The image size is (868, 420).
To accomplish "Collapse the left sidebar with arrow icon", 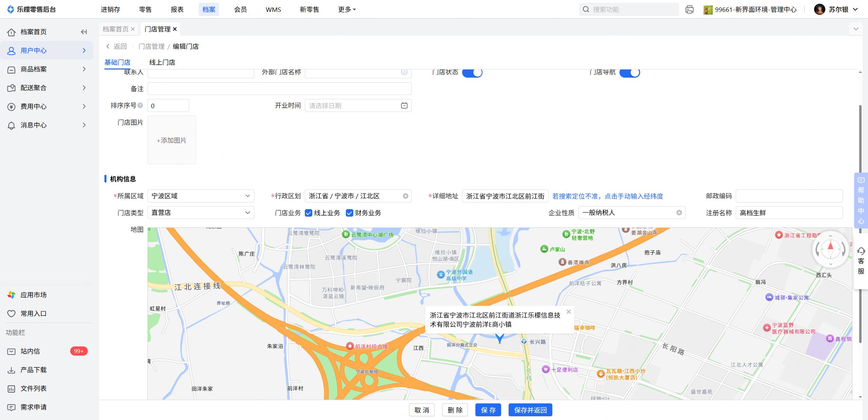I will [84, 32].
